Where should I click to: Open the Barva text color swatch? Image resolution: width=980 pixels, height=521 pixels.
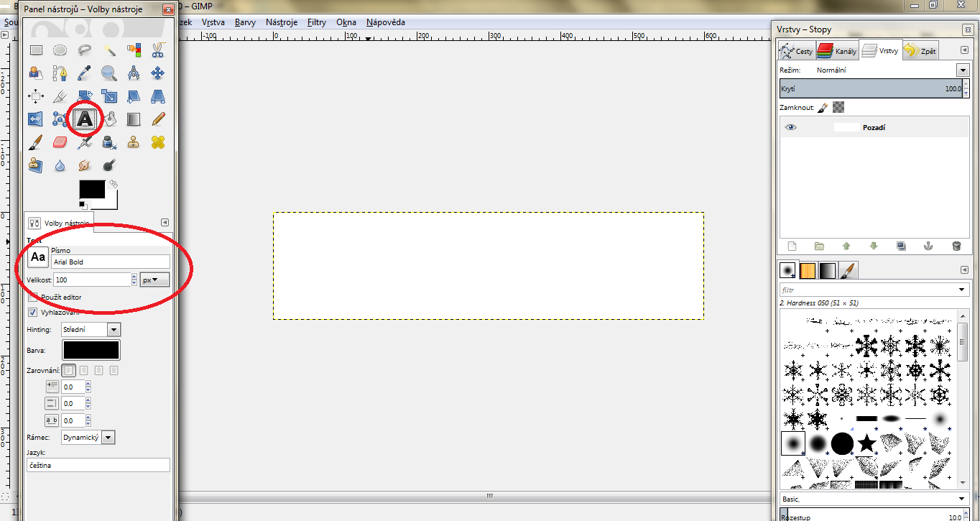pos(91,351)
